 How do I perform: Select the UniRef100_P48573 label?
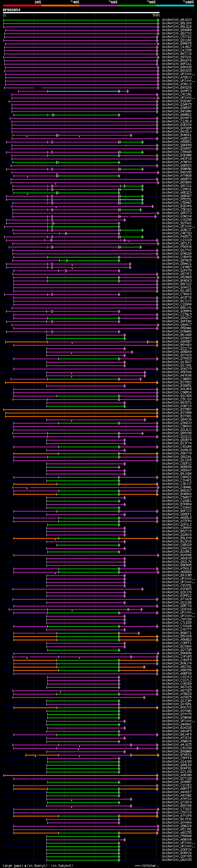pos(176,236)
